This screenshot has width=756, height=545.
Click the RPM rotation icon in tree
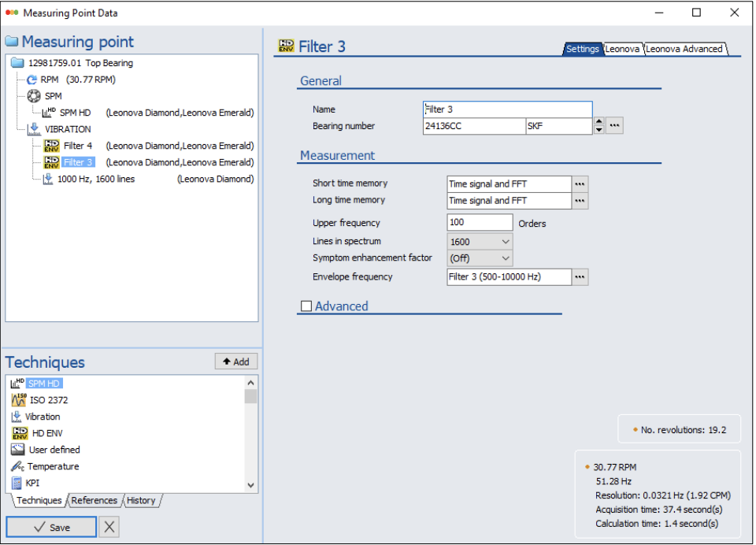point(31,80)
